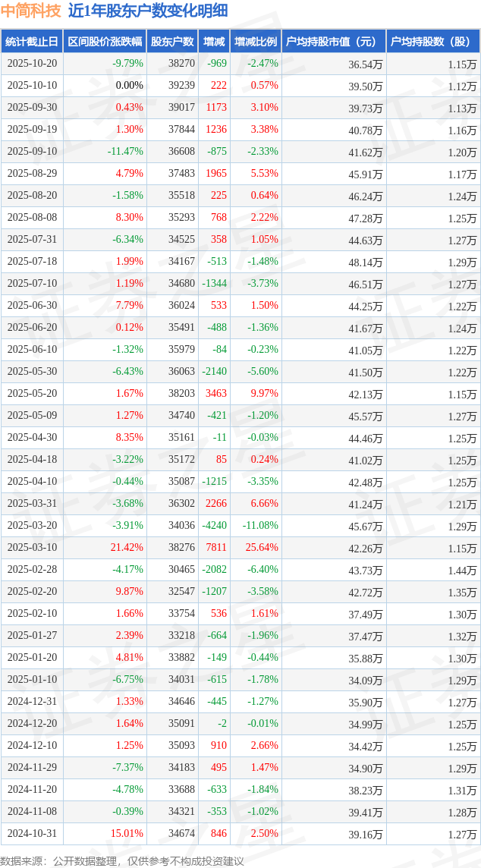Click the 中简科技 stock name title
This screenshot has height=868, width=481.
click(x=31, y=11)
